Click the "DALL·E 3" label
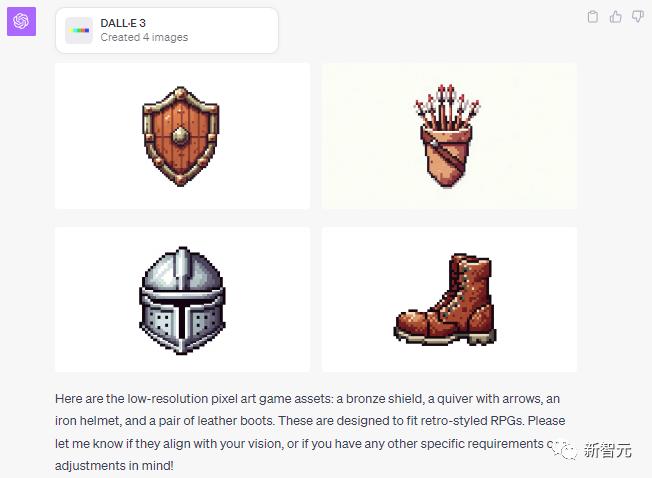Viewport: 652px width, 478px height. [123, 23]
